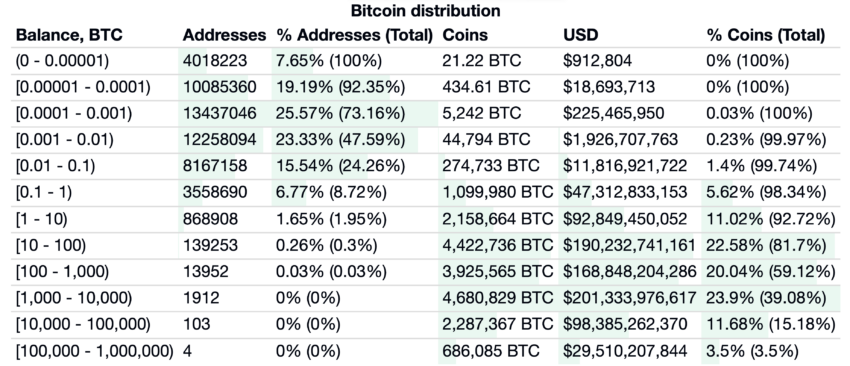
Task: Click the 'Coins' column header
Action: click(465, 35)
